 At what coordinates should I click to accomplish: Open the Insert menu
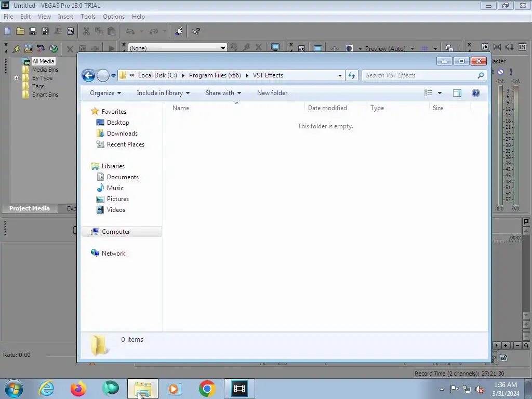point(65,16)
